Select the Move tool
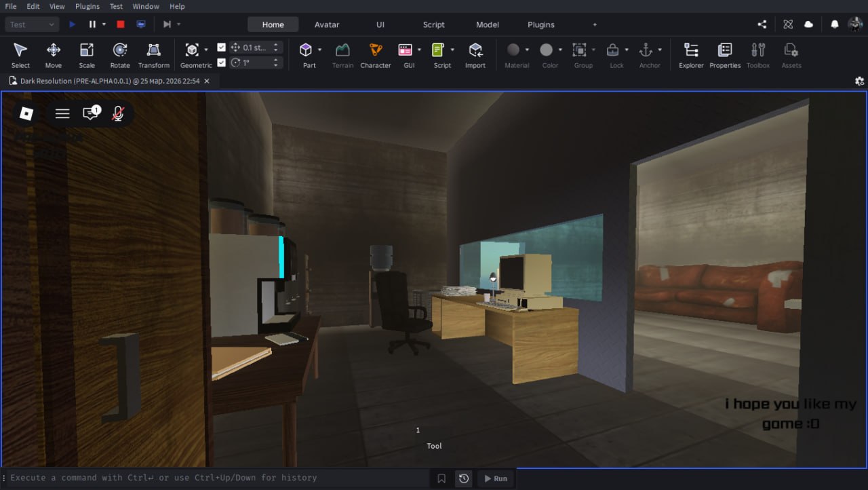This screenshot has height=490, width=868. [53, 54]
